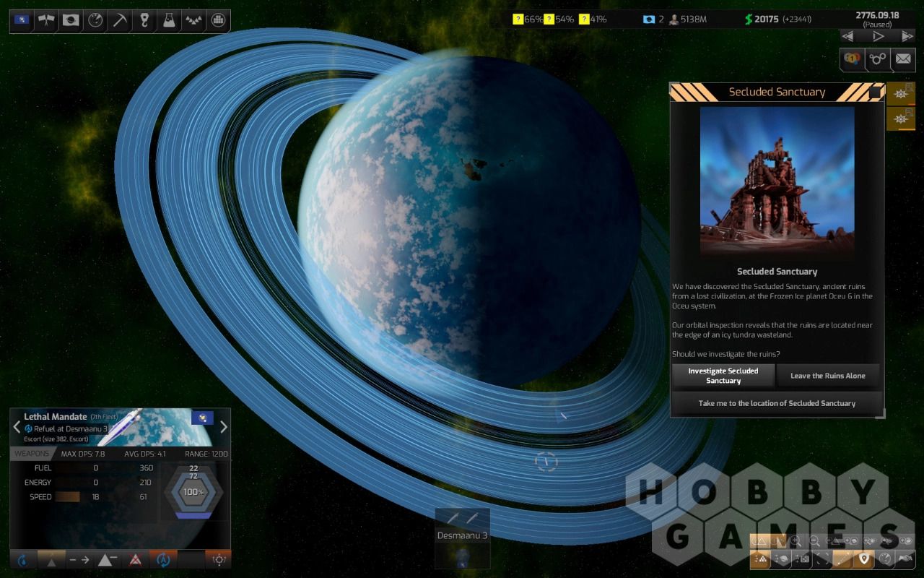Take me to location of Secluded Sanctuary

coord(777,403)
